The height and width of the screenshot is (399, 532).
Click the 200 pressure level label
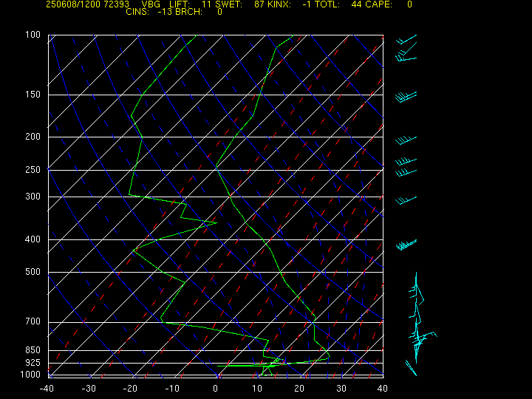(x=33, y=137)
